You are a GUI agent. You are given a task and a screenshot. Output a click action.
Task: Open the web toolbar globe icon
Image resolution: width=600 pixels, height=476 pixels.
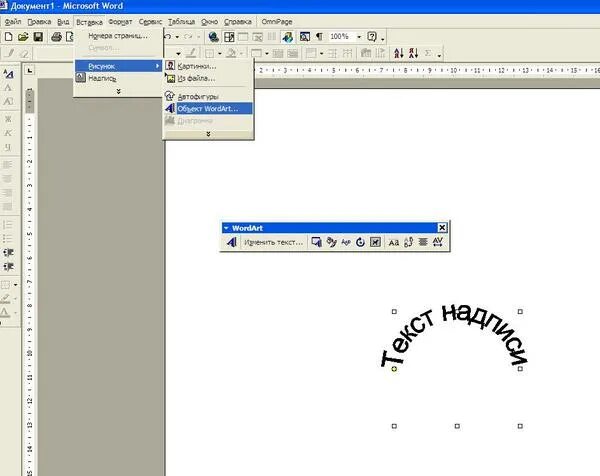pyautogui.click(x=214, y=37)
